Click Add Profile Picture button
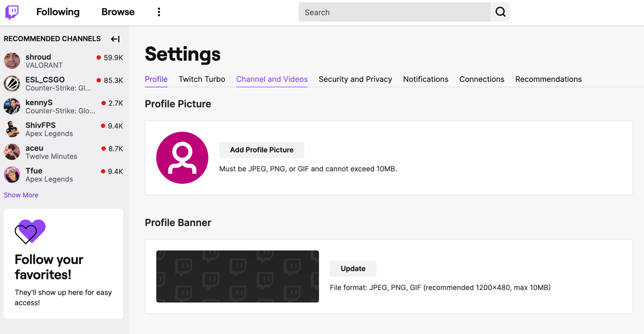The height and width of the screenshot is (334, 644). coord(262,150)
